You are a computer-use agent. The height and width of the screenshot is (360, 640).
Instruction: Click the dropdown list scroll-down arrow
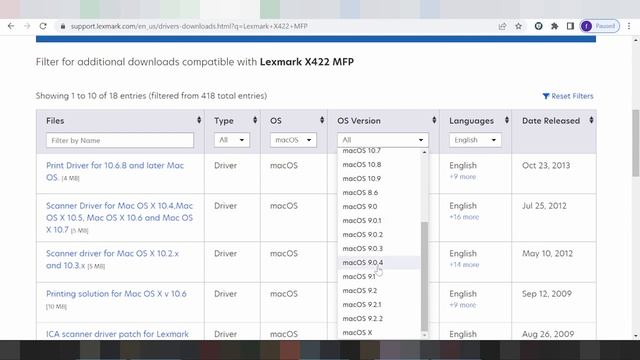pyautogui.click(x=424, y=335)
